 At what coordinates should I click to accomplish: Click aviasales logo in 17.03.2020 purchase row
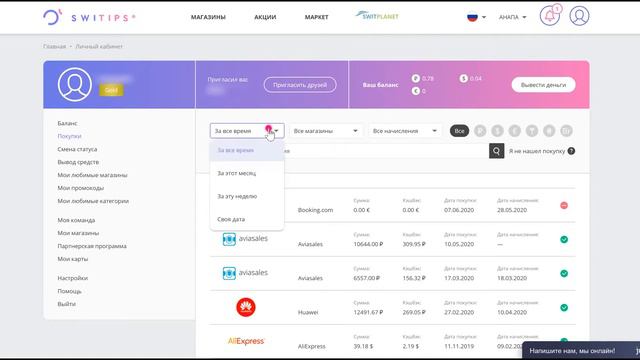245,273
